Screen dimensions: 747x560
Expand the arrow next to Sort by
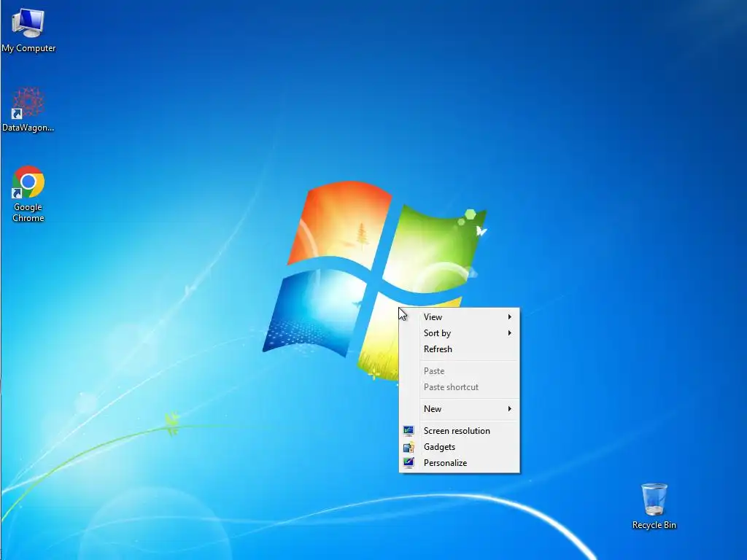point(510,333)
